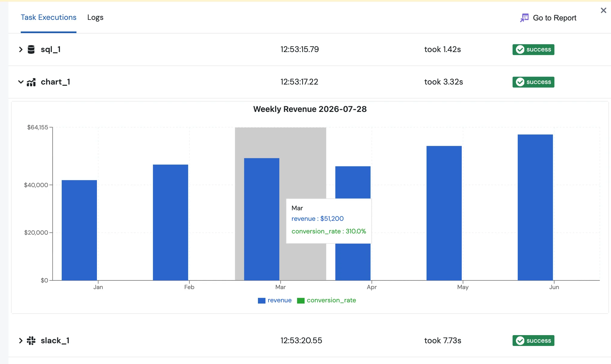This screenshot has height=364, width=611.
Task: Click the $20,000 y-axis label
Action: (x=36, y=233)
